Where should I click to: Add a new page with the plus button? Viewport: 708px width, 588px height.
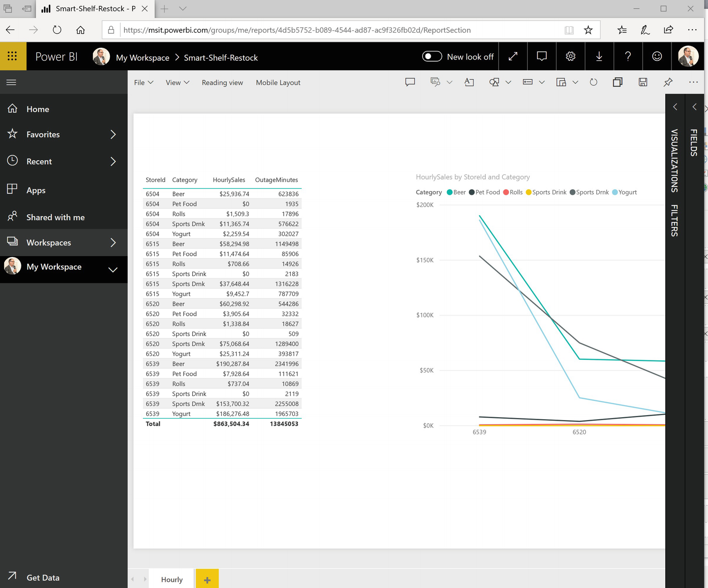[207, 579]
